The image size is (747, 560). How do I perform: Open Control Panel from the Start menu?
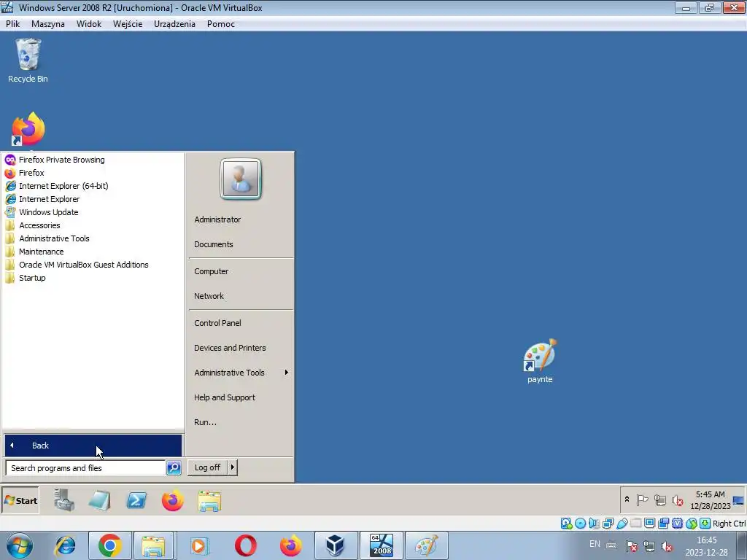click(217, 323)
